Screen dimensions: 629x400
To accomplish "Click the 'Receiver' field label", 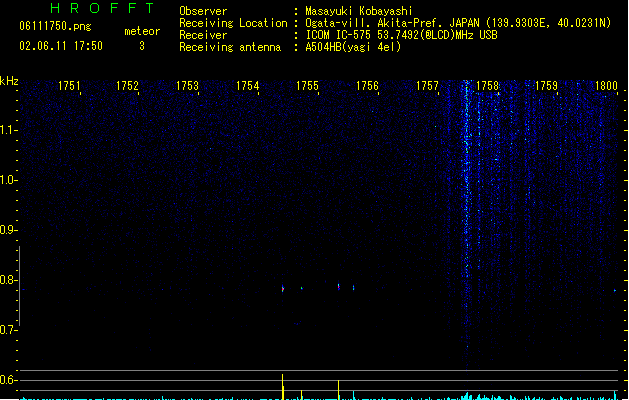I will [203, 35].
